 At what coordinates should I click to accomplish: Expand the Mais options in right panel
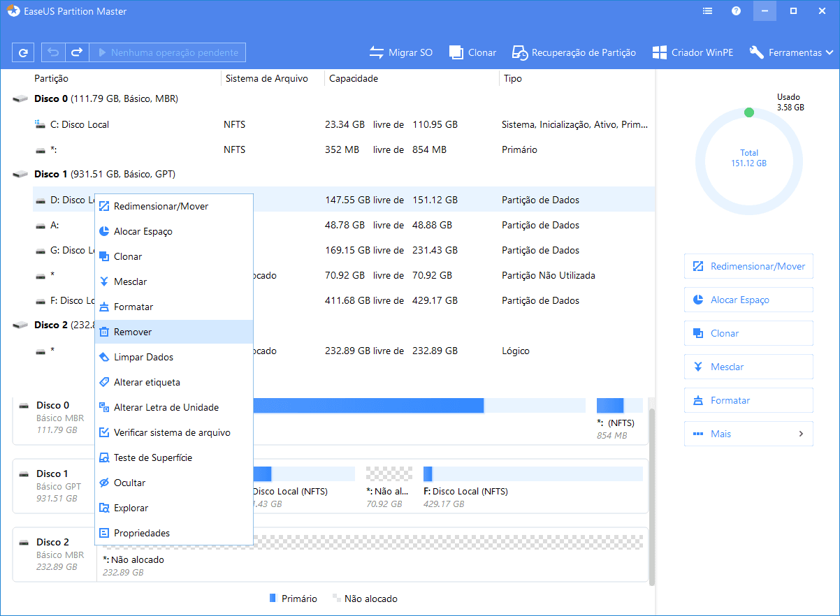pyautogui.click(x=748, y=434)
